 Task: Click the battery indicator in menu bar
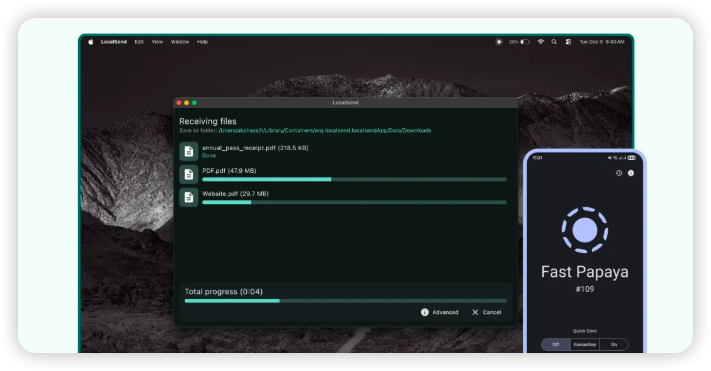tap(519, 42)
